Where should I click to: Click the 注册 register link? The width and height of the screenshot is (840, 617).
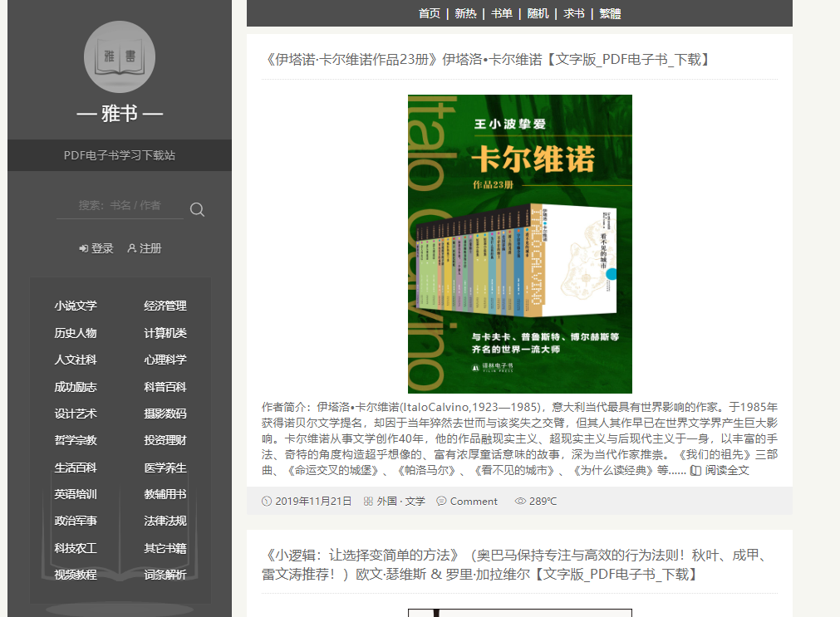[x=145, y=248]
